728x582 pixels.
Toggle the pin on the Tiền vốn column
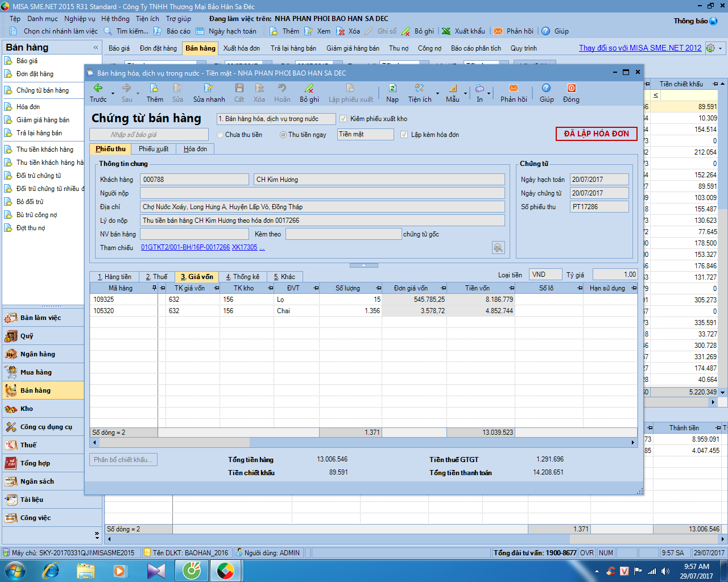pos(511,288)
